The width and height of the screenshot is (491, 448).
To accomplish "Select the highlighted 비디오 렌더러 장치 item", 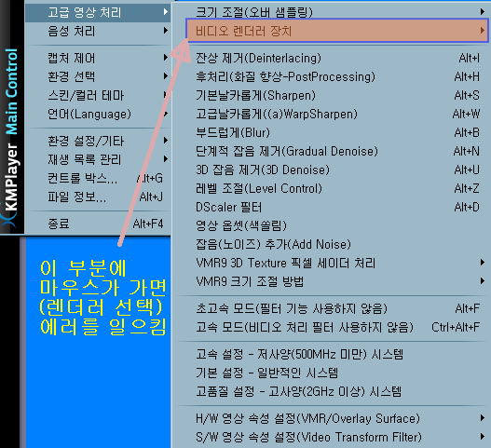I will (x=337, y=31).
